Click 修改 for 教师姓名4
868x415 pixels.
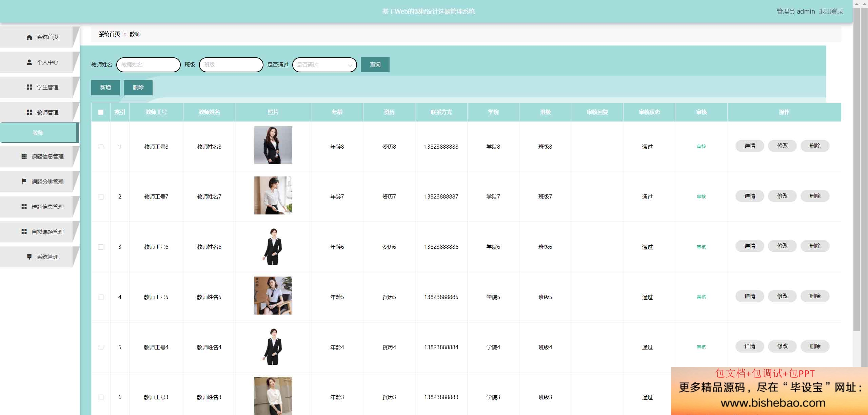[782, 346]
